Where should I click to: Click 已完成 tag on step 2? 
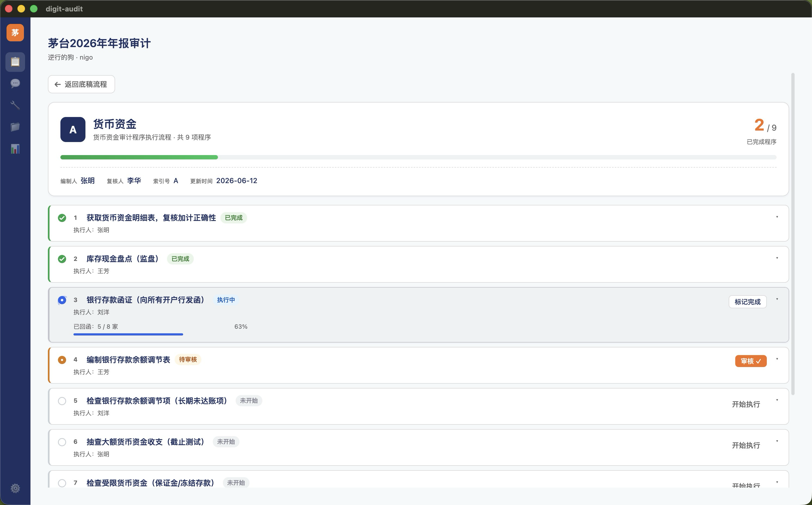click(x=180, y=259)
